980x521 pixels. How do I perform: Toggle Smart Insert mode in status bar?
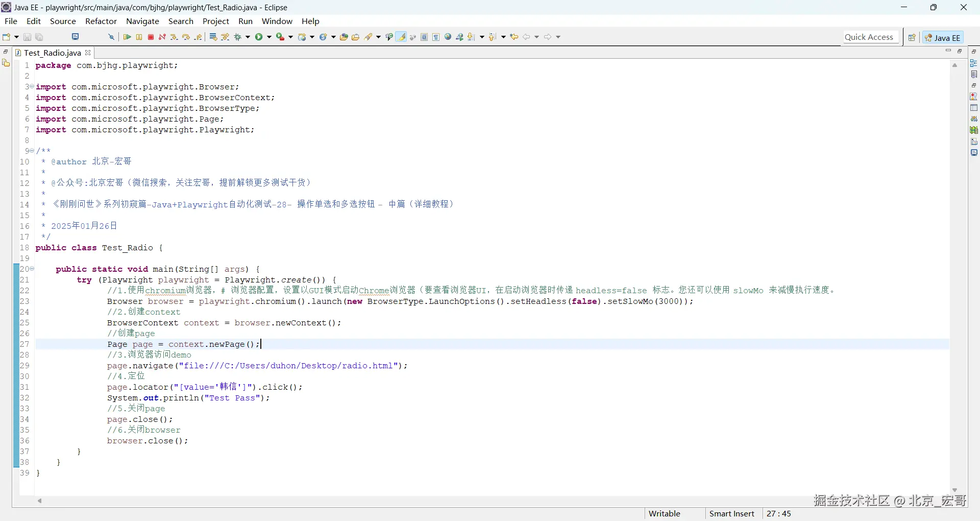(732, 514)
